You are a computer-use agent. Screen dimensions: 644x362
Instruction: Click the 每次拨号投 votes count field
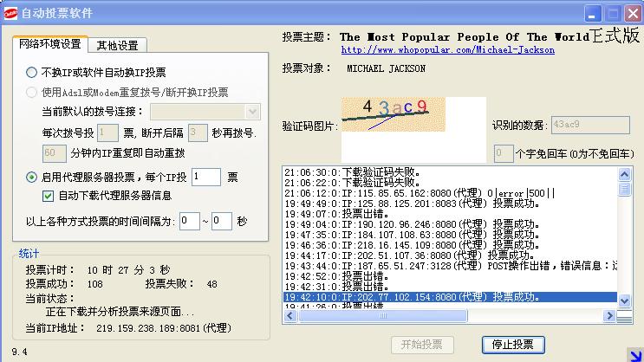[x=107, y=133]
